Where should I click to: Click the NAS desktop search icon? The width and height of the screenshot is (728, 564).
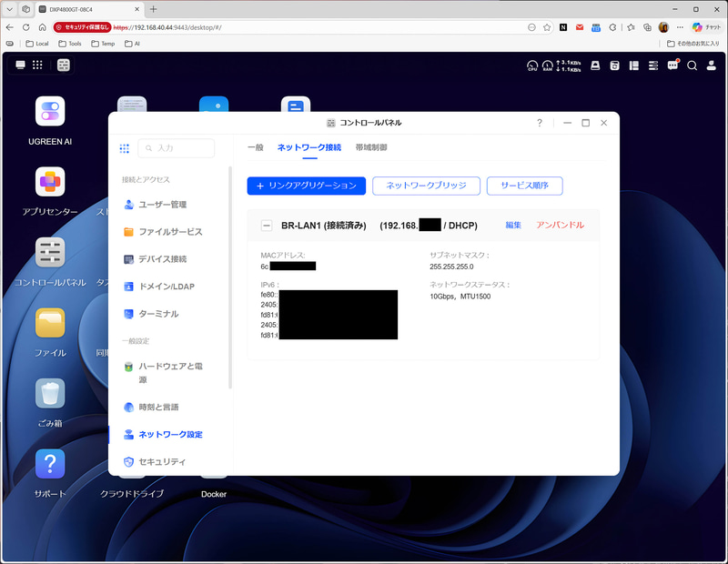click(x=693, y=65)
